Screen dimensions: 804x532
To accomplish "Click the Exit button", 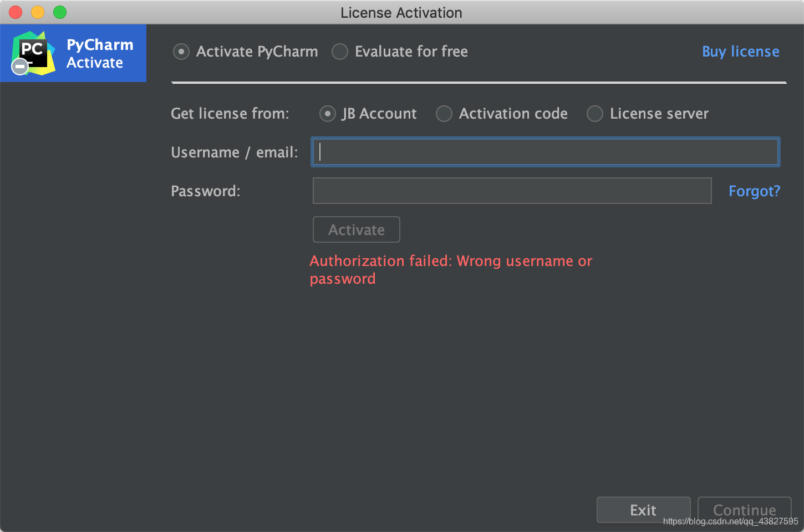I will (x=643, y=510).
